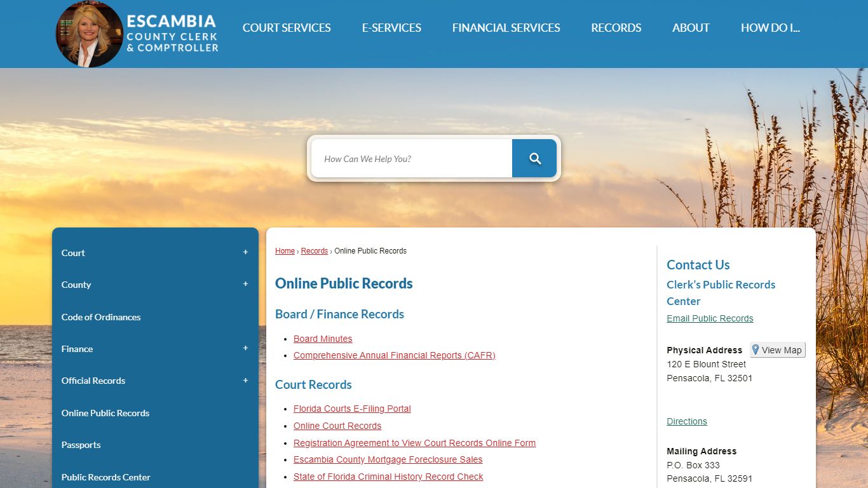The image size is (868, 488).
Task: Go to Home breadcrumb link
Action: [x=285, y=251]
